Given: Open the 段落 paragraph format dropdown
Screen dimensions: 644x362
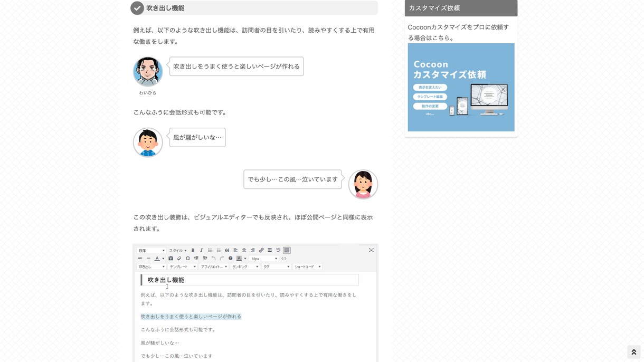Looking at the screenshot, I should click(151, 251).
